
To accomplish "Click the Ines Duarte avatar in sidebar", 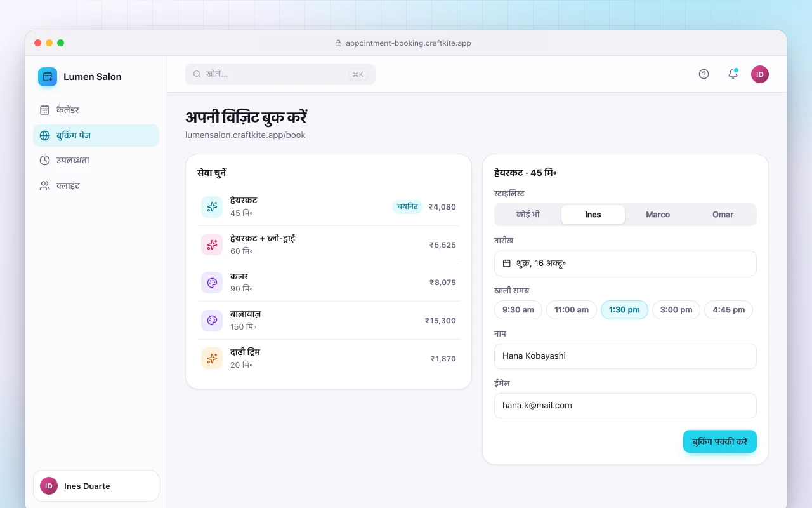I will (x=49, y=486).
